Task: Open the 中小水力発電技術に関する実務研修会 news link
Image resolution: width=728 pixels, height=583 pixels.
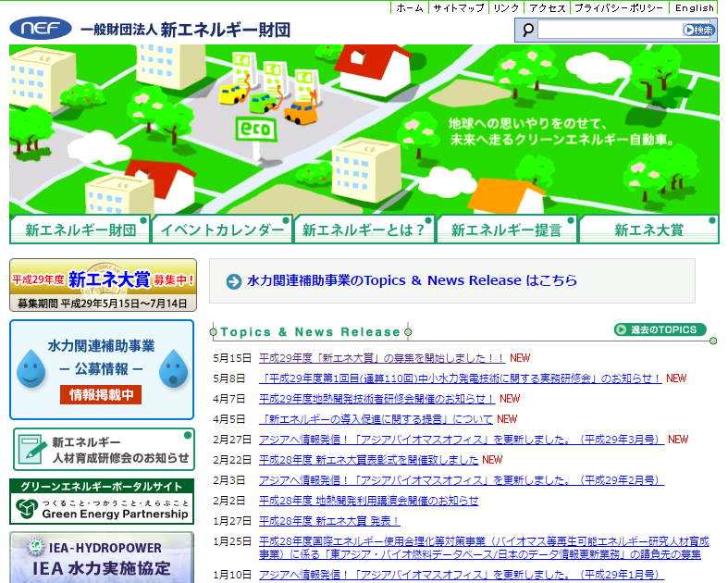Action: tap(460, 378)
